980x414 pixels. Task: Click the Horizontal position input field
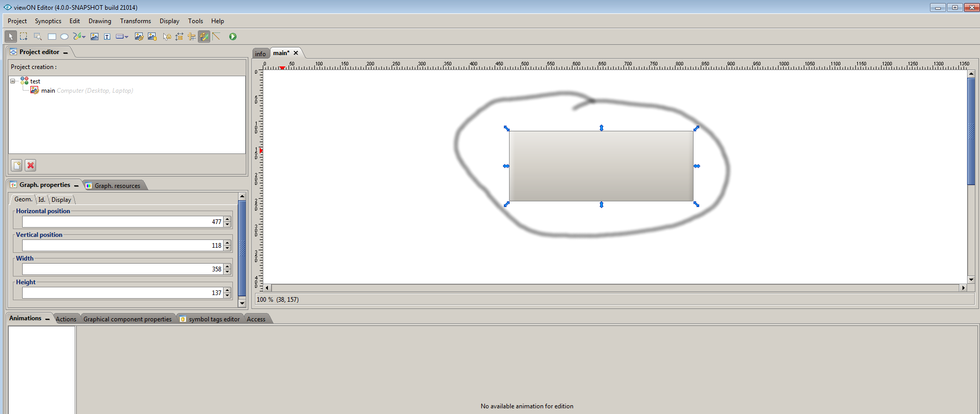[x=122, y=222]
